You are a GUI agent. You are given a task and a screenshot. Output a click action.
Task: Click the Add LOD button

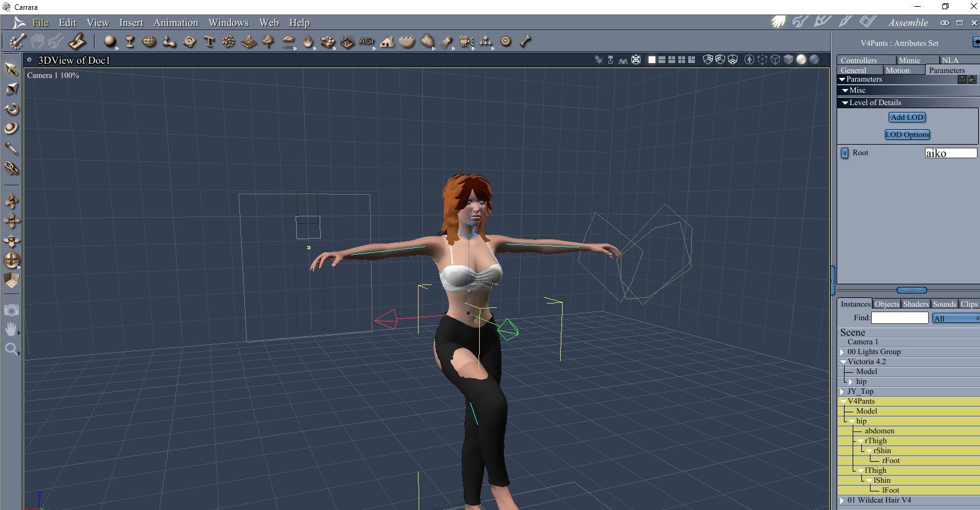point(907,117)
